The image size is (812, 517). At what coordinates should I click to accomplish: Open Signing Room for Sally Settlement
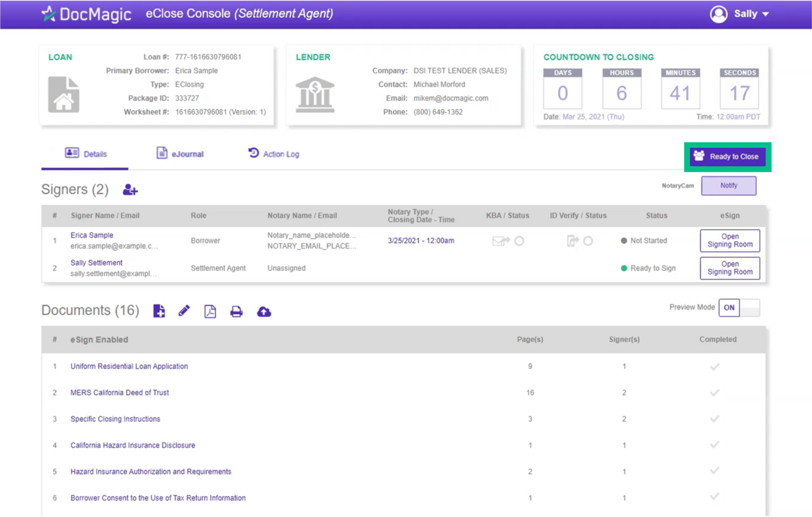pos(730,268)
